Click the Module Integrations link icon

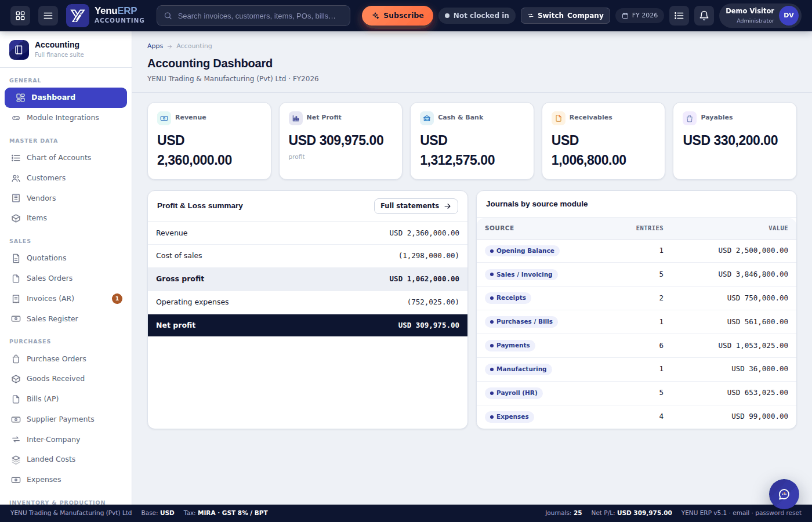[x=16, y=118]
